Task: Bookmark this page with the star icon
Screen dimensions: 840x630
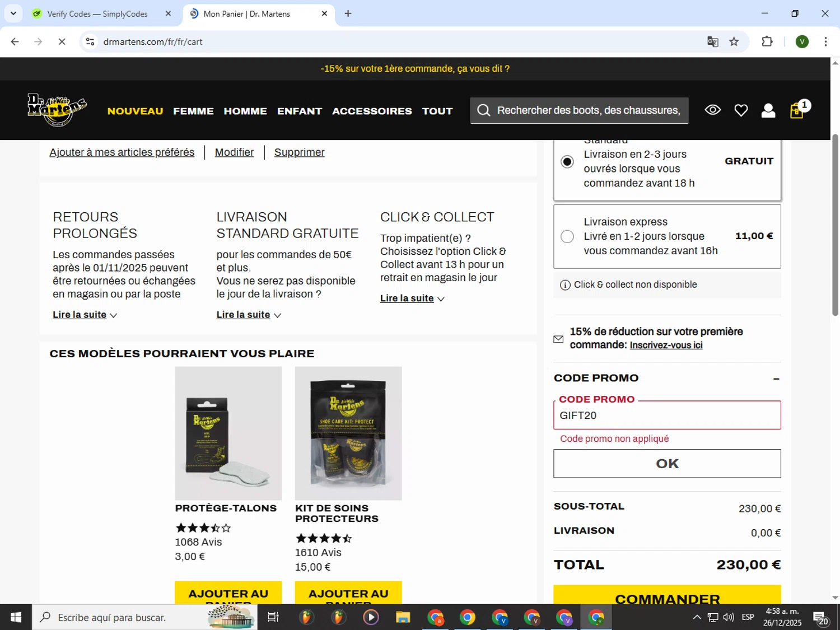Action: coord(734,41)
